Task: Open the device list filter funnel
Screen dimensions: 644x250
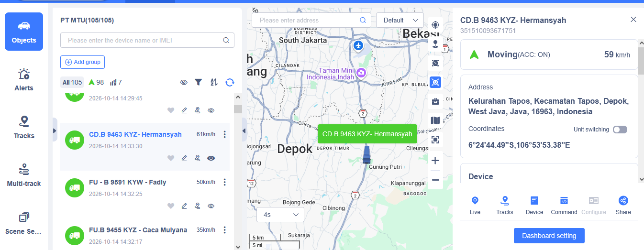Action: click(x=198, y=82)
